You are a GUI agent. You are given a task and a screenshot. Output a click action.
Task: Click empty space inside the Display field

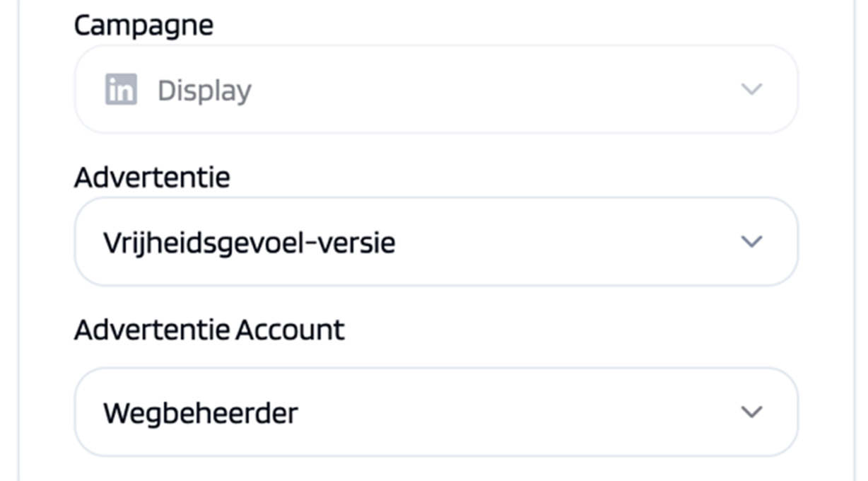[495, 90]
